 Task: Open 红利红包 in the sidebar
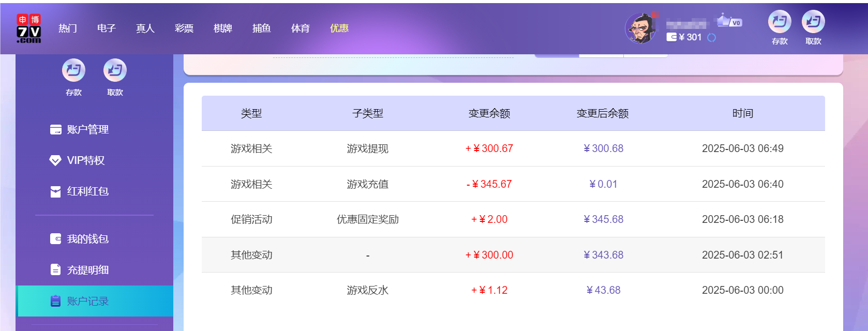point(87,191)
